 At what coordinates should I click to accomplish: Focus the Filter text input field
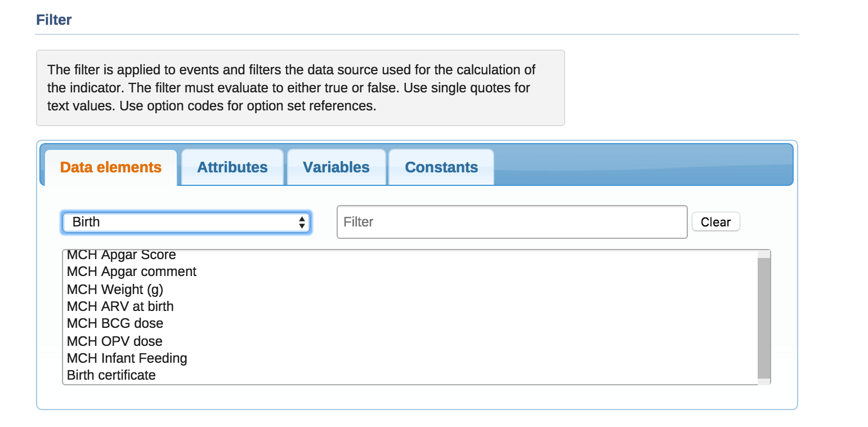(x=512, y=222)
